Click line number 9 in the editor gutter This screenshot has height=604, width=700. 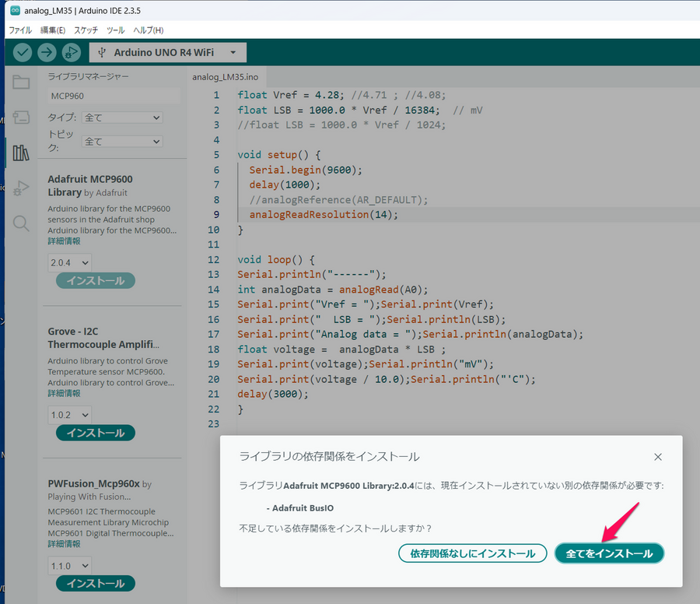(216, 215)
